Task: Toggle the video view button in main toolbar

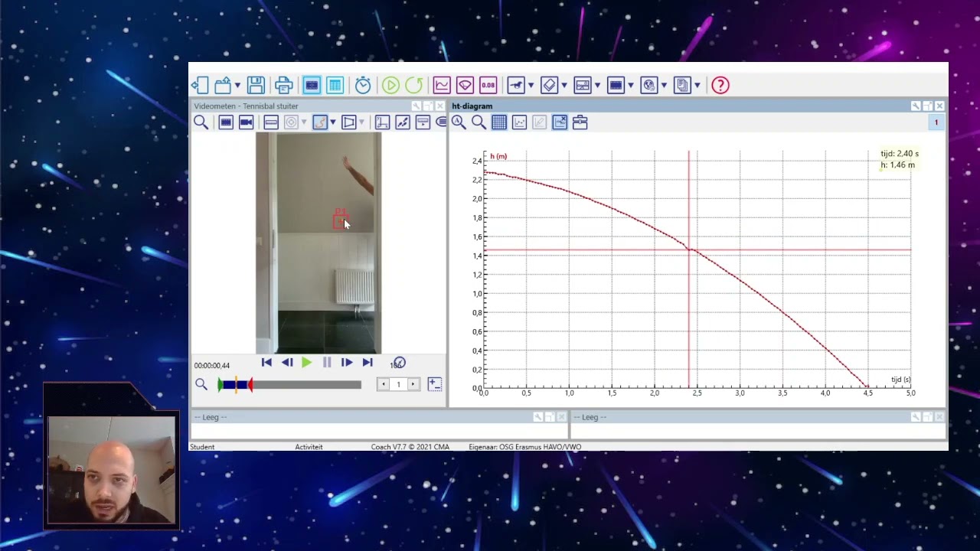Action: pos(312,85)
